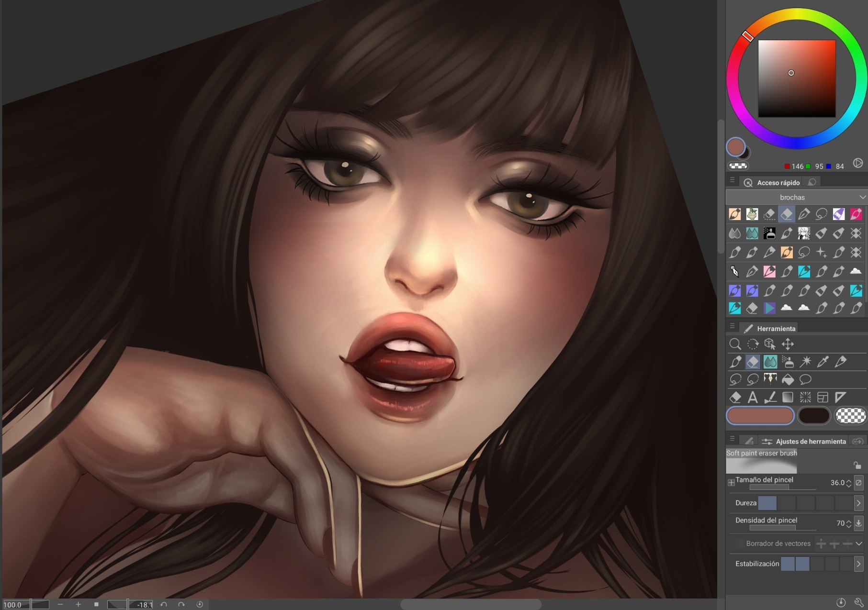The width and height of the screenshot is (868, 610).
Task: Open the cloud link tab right of Ajustes
Action: pos(858,441)
